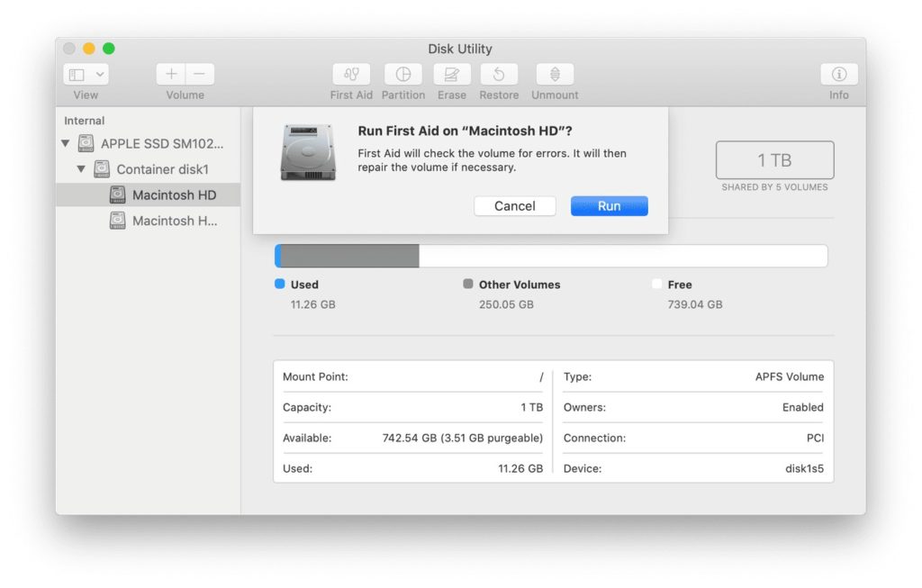Image resolution: width=922 pixels, height=588 pixels.
Task: Click the 742.54 GB available value
Action: 462,438
